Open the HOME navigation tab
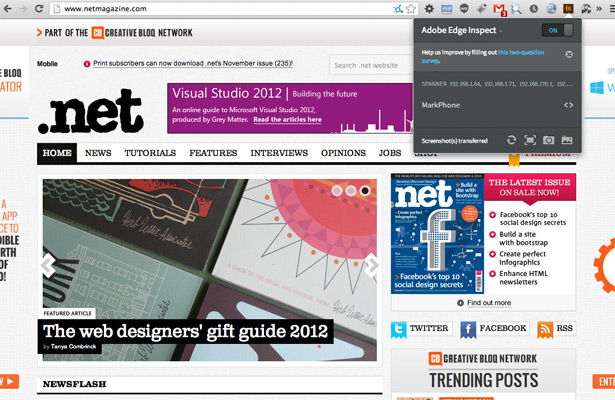615x400 pixels. (57, 153)
